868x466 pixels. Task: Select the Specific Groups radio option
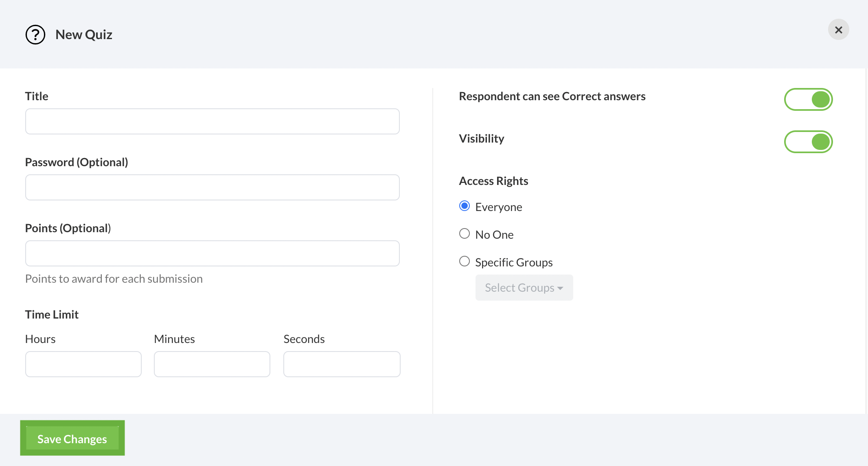point(465,262)
